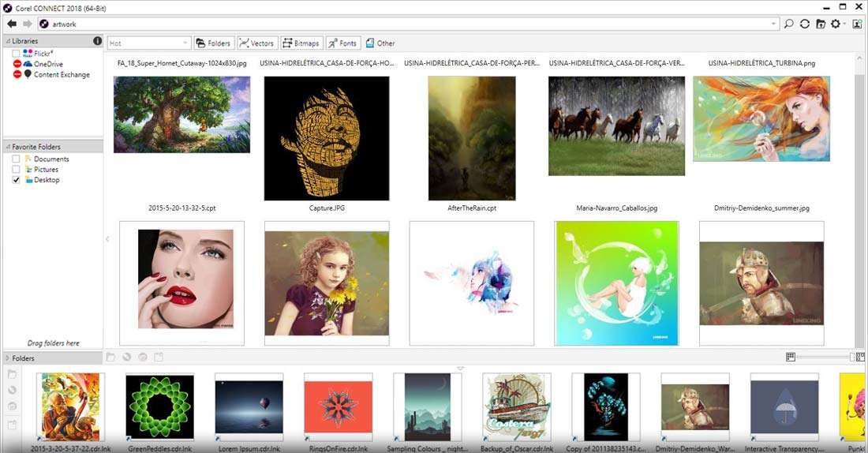Open the Hot sort dropdown
The width and height of the screenshot is (868, 453).
point(149,43)
